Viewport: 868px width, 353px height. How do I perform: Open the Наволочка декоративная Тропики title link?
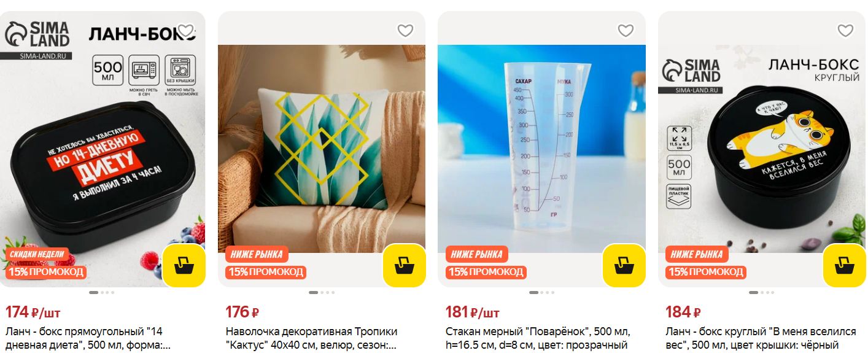pyautogui.click(x=312, y=338)
